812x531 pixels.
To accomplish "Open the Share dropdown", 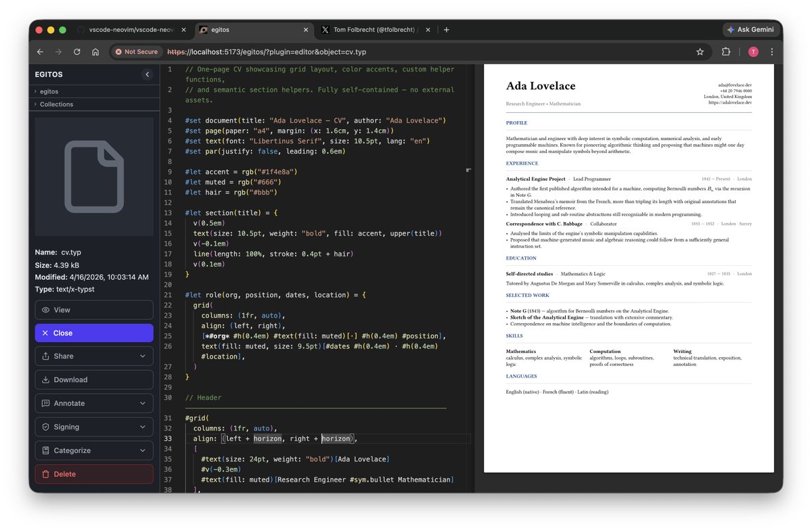I will coord(94,356).
